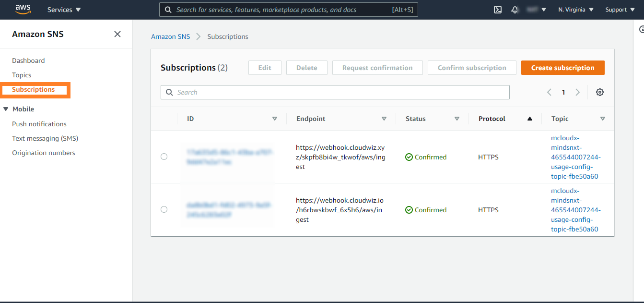The image size is (644, 303).
Task: Click the Confirm subscription button
Action: coord(472,68)
